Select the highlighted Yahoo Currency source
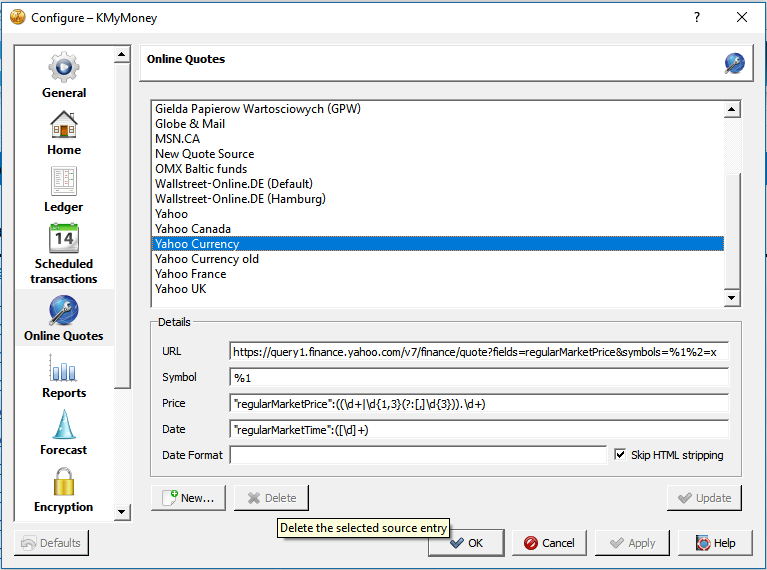767x570 pixels. point(438,244)
